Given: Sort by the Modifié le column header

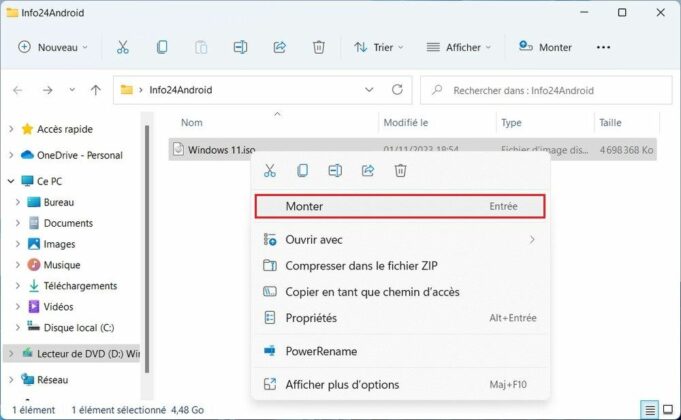Looking at the screenshot, I should pos(406,122).
